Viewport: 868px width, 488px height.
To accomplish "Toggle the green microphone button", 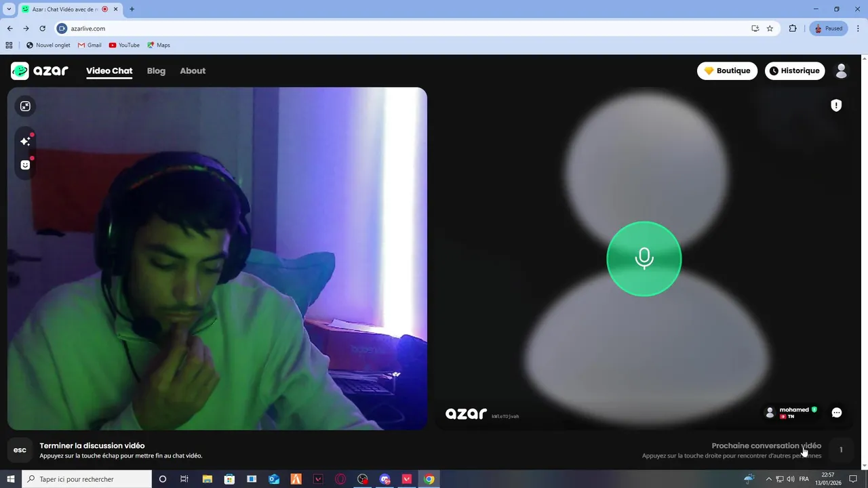I will coord(644,258).
